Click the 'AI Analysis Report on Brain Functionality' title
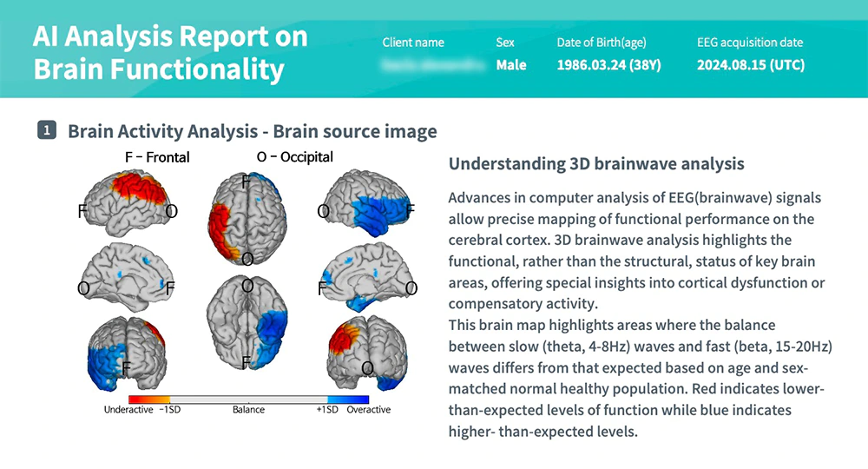This screenshot has width=868, height=469. click(171, 53)
